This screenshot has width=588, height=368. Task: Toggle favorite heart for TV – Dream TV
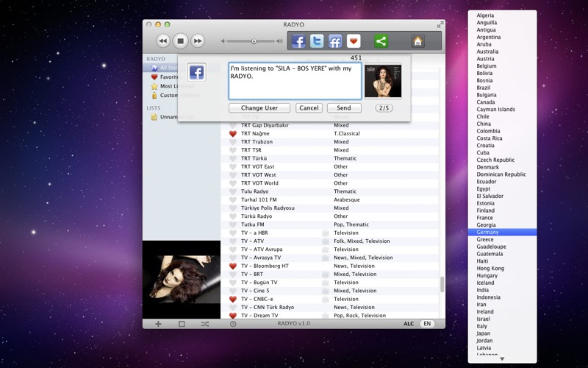(x=233, y=316)
